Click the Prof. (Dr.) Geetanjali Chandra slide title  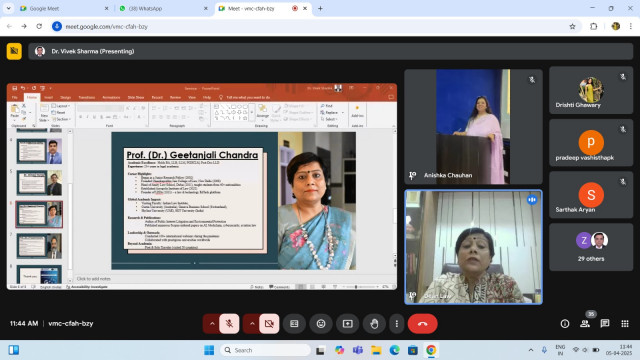[x=192, y=155]
